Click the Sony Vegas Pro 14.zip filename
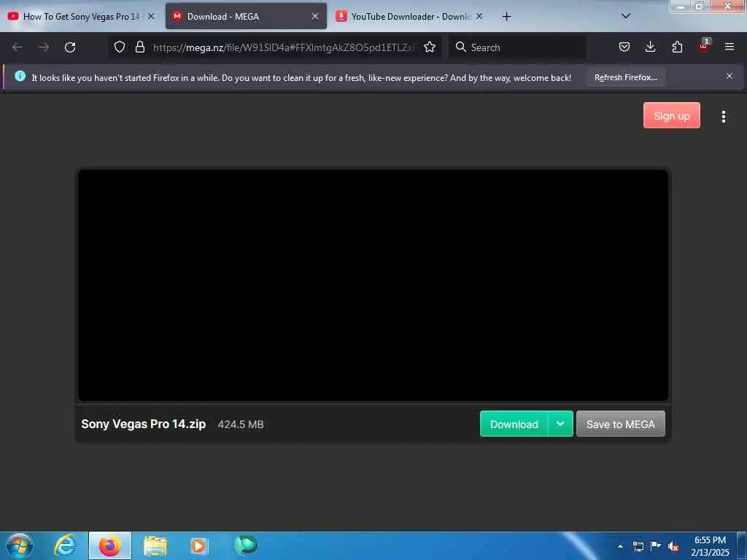The width and height of the screenshot is (747, 560). tap(144, 424)
